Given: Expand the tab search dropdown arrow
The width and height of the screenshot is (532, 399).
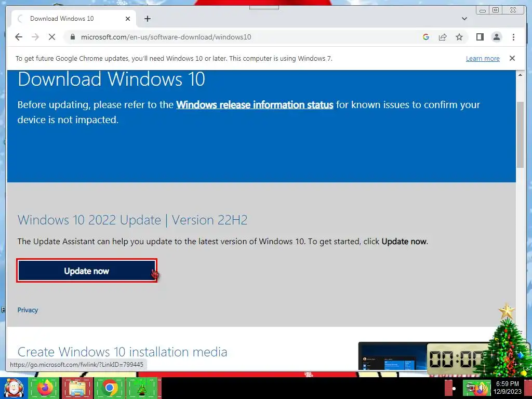Looking at the screenshot, I should (x=464, y=19).
